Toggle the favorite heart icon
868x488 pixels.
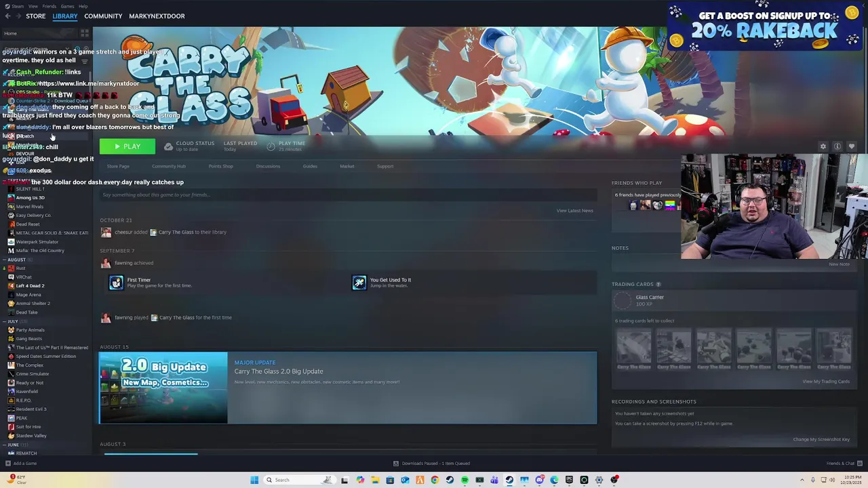tap(852, 146)
